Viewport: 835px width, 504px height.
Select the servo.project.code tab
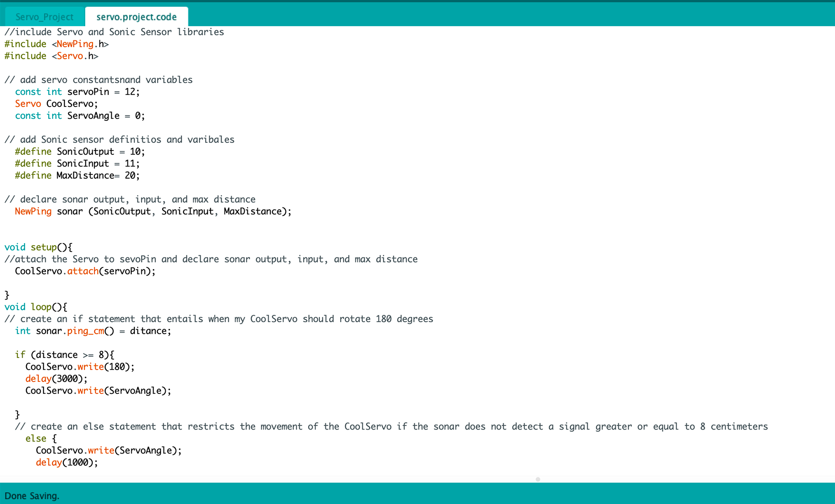[x=137, y=17]
